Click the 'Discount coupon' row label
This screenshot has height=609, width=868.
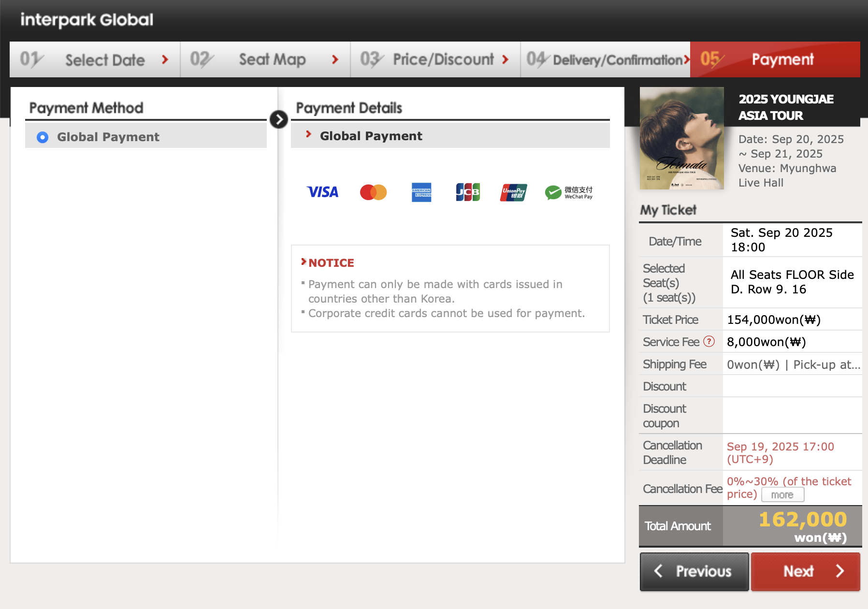coord(665,416)
